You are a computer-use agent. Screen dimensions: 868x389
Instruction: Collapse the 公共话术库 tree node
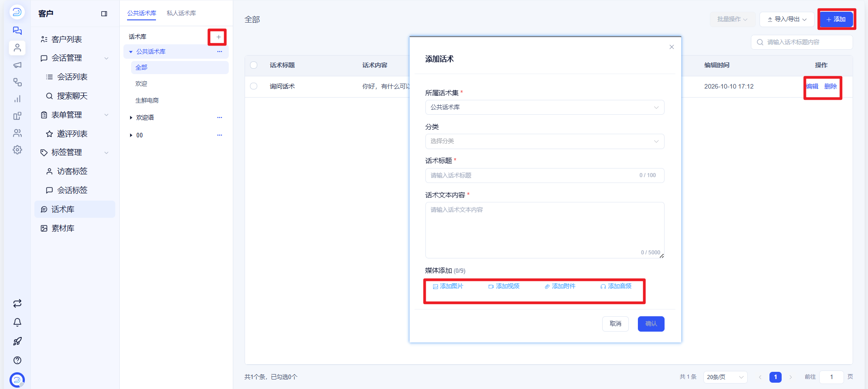point(131,52)
